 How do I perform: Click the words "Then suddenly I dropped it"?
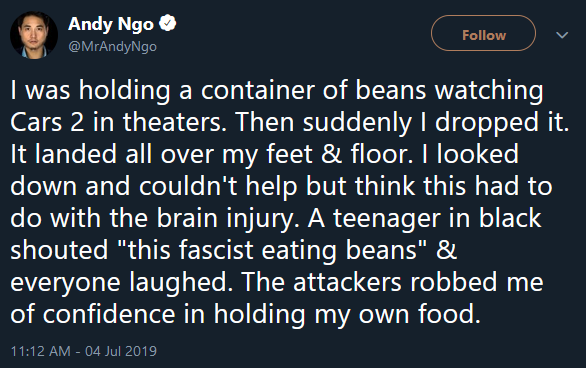coord(402,123)
